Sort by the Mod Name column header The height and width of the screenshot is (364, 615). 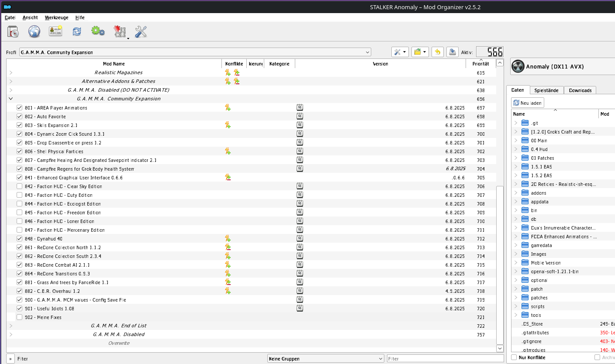(114, 64)
